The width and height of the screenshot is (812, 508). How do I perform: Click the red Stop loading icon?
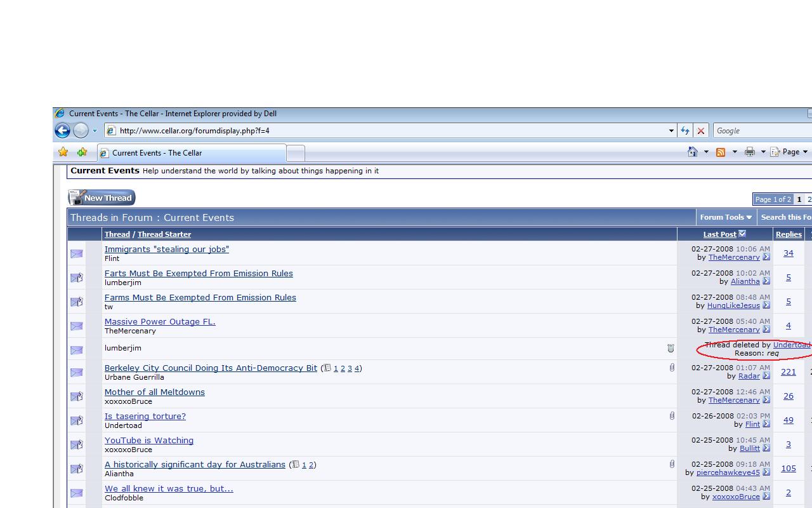click(x=700, y=131)
